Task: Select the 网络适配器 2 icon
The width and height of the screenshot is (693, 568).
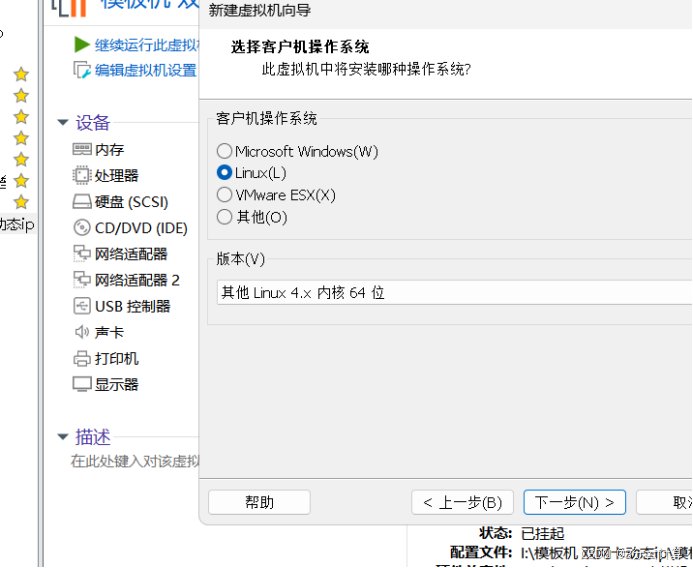Action: pyautogui.click(x=82, y=279)
